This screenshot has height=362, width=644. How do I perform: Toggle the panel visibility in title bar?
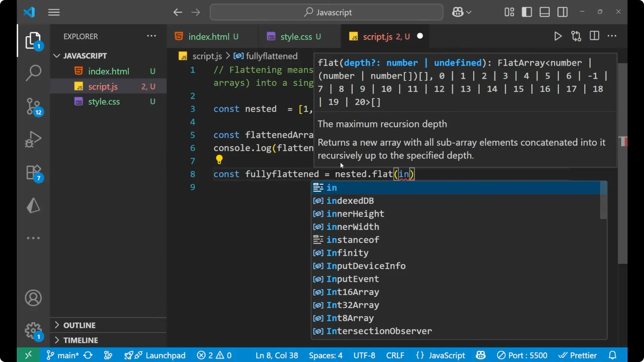pos(544,12)
